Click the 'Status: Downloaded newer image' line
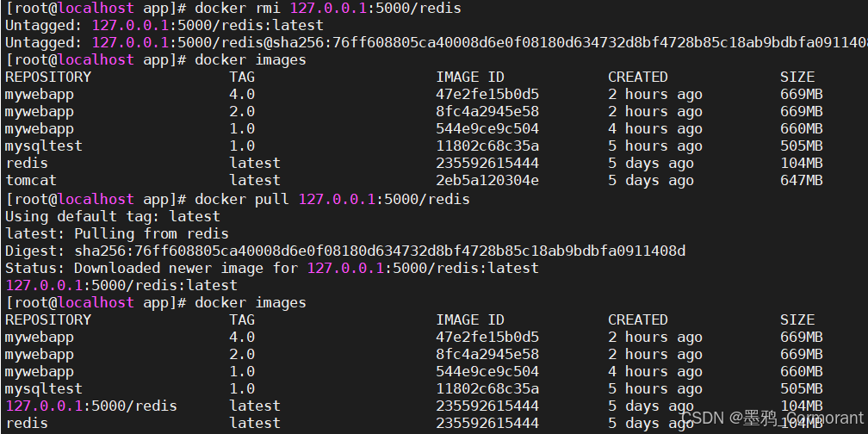Viewport: 868px width, 434px height. [x=272, y=268]
